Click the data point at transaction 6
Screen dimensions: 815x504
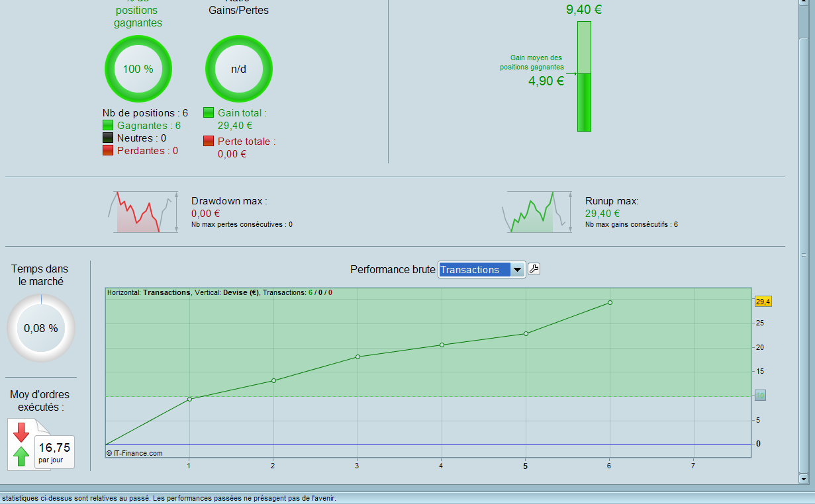[x=610, y=302]
